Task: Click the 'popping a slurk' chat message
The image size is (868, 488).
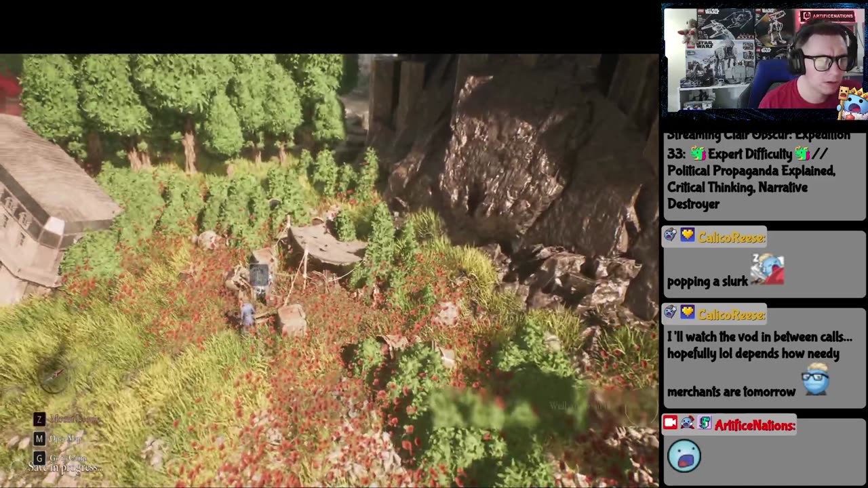Action: 707,281
